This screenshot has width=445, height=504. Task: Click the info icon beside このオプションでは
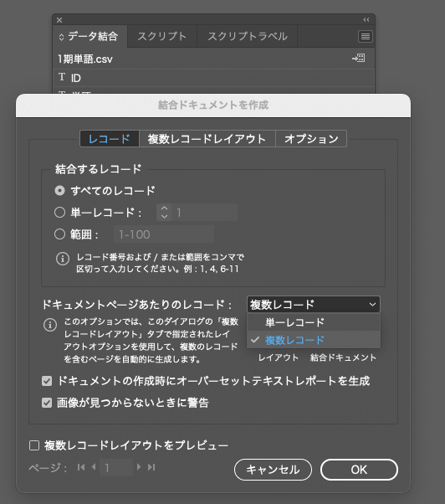tap(50, 325)
